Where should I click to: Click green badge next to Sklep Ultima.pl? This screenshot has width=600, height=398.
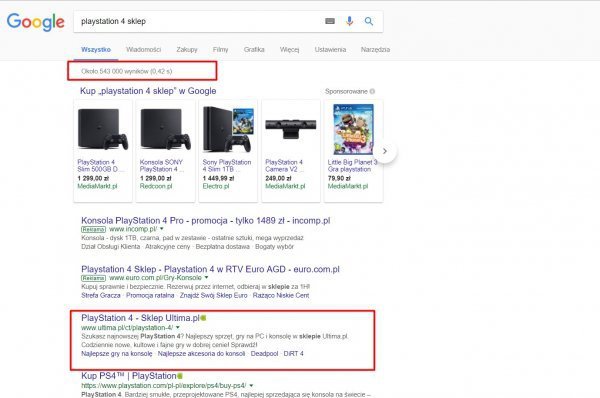coord(204,318)
